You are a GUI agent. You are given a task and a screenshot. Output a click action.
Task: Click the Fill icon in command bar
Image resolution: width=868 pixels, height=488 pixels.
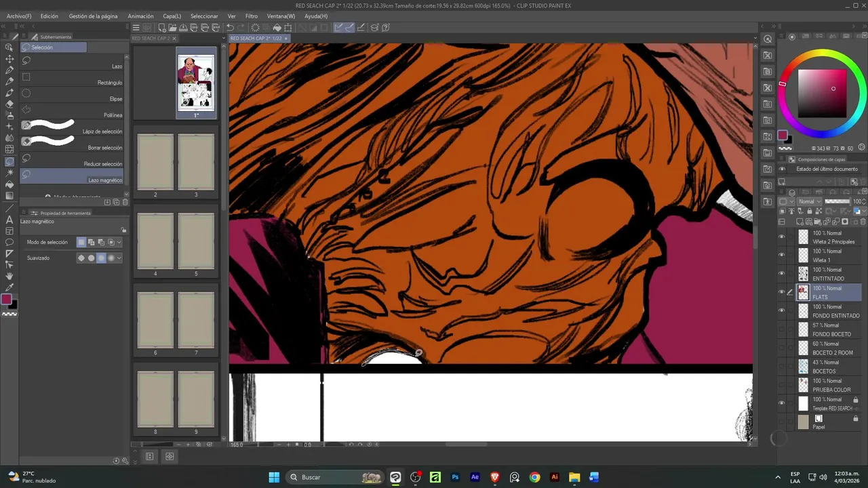tap(277, 28)
